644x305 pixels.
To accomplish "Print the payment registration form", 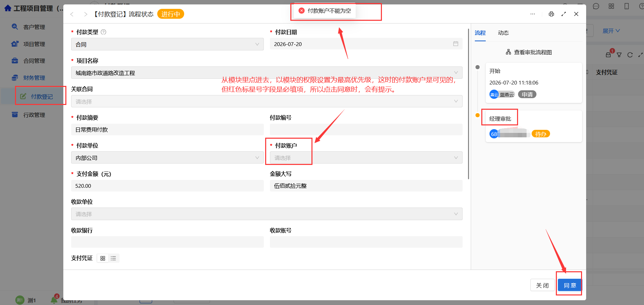I will point(551,14).
